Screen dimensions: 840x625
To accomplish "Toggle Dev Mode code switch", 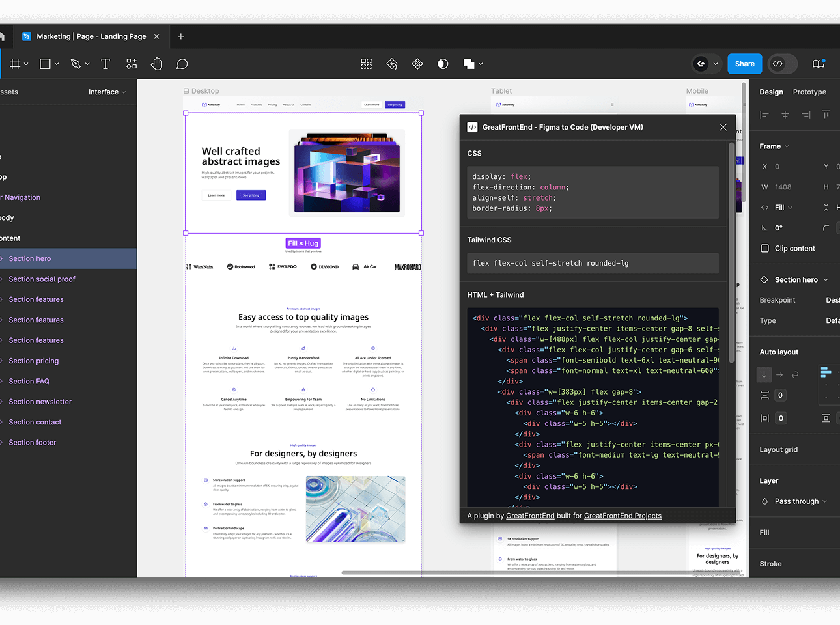I will coord(777,64).
